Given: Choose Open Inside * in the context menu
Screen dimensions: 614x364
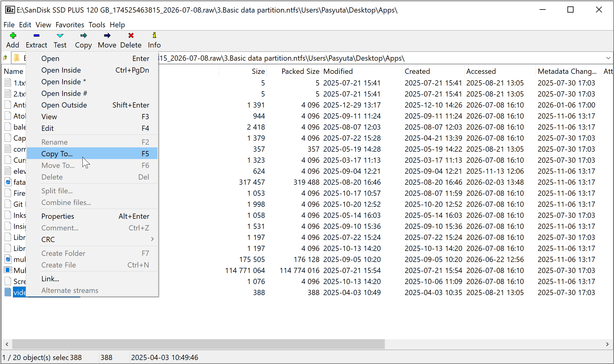Looking at the screenshot, I should (x=92, y=82).
